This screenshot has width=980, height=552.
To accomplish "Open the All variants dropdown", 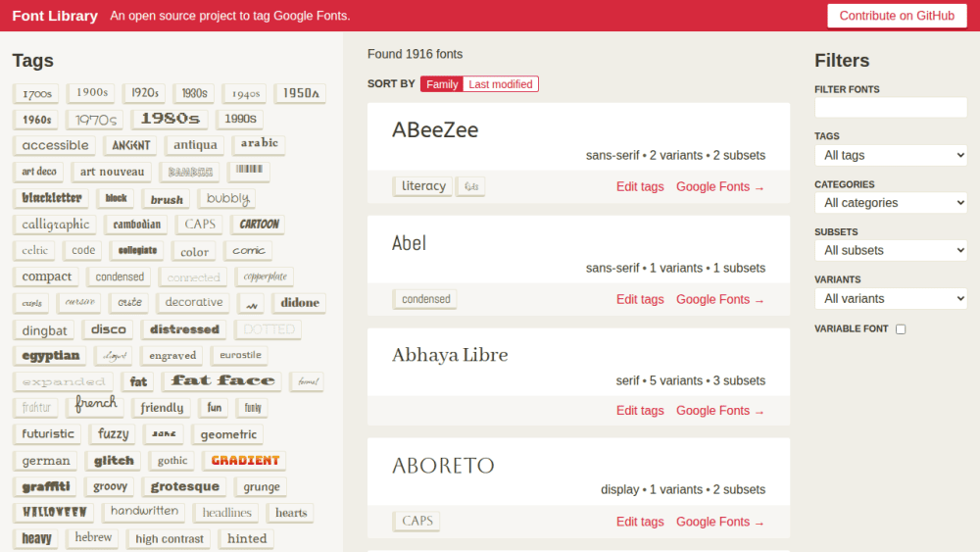I will [x=891, y=298].
